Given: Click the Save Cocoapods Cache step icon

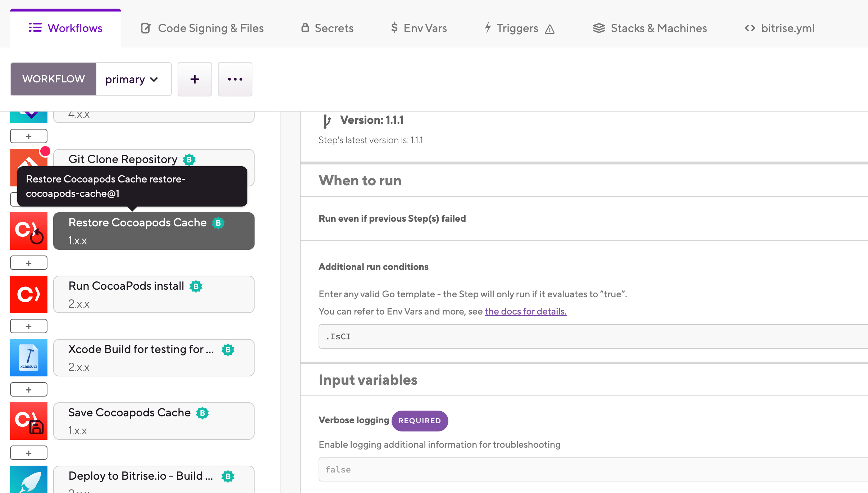Looking at the screenshot, I should pyautogui.click(x=29, y=421).
